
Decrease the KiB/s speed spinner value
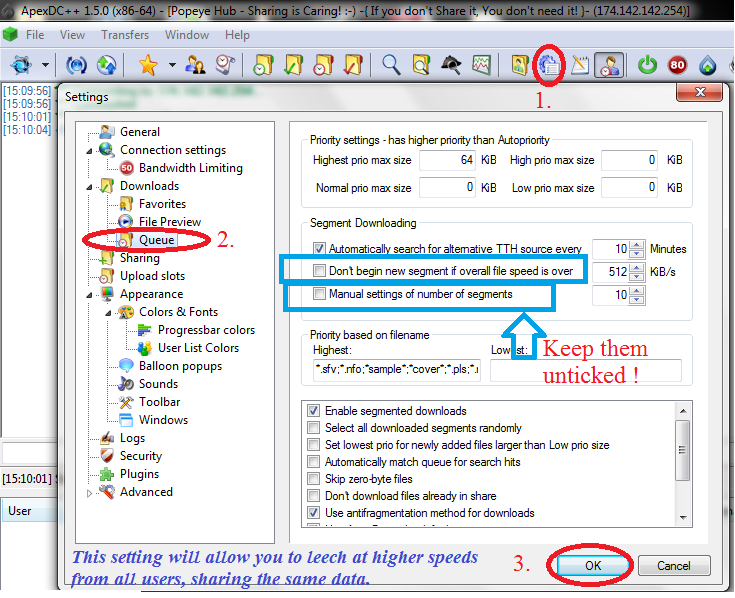click(636, 277)
